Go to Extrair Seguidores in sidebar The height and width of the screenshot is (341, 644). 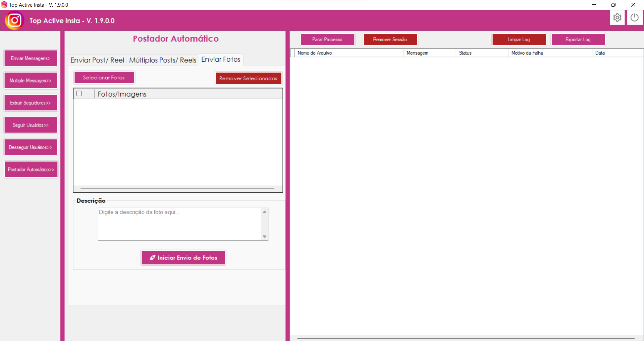[x=31, y=103]
